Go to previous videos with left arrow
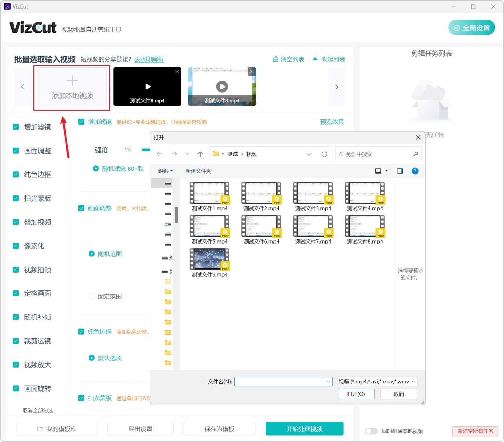Viewport: 504px width, 442px height. (x=23, y=87)
